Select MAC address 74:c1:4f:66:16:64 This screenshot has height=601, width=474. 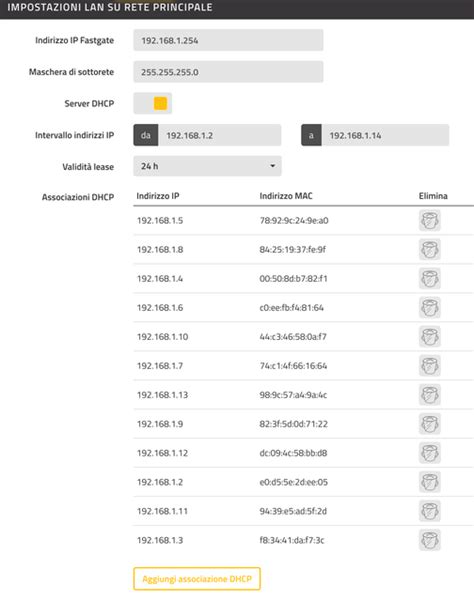[293, 366]
